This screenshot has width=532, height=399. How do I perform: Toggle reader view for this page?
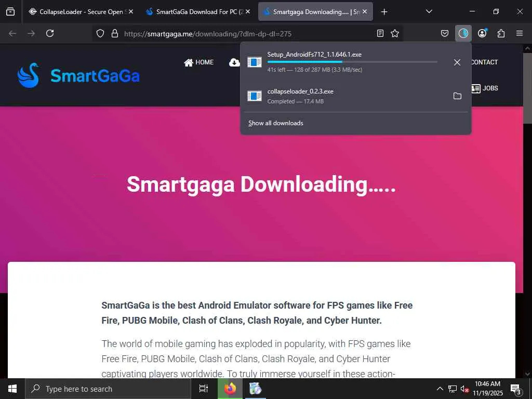[380, 33]
